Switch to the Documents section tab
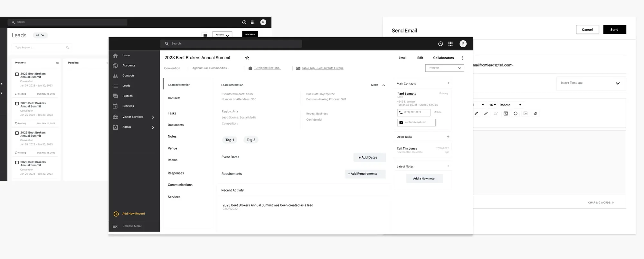This screenshot has height=259, width=644. pos(176,125)
